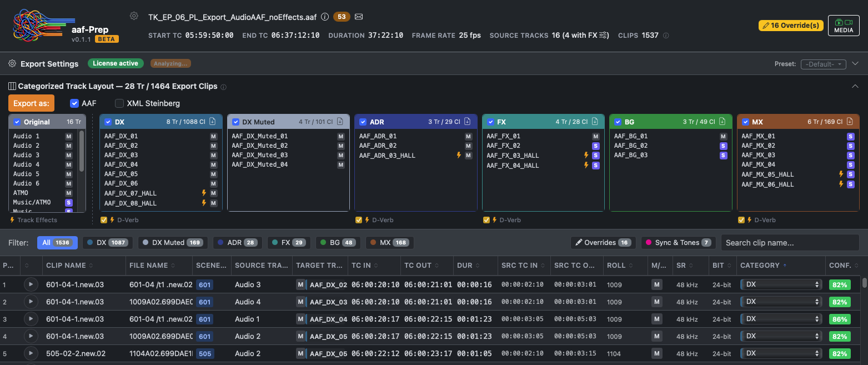Click the export file icon on the DX Muted card
This screenshot has height=365, width=868.
point(340,122)
